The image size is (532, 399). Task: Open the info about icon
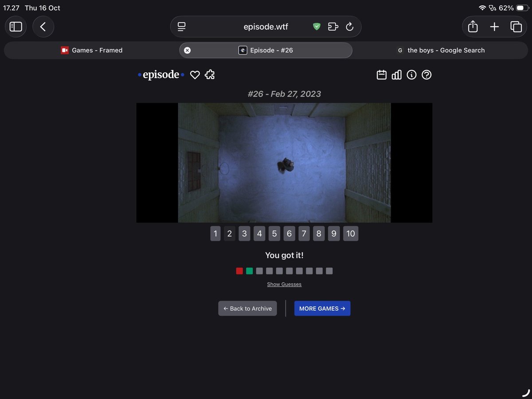click(x=411, y=75)
